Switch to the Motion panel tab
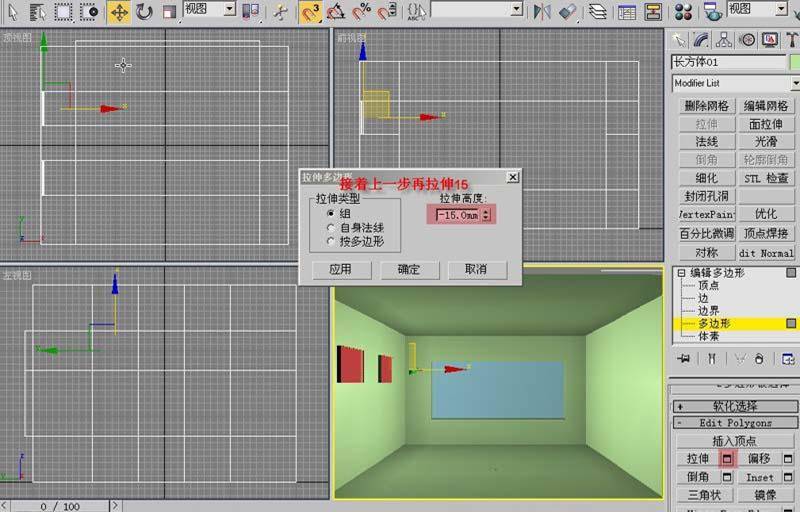This screenshot has height=512, width=800. (x=747, y=40)
